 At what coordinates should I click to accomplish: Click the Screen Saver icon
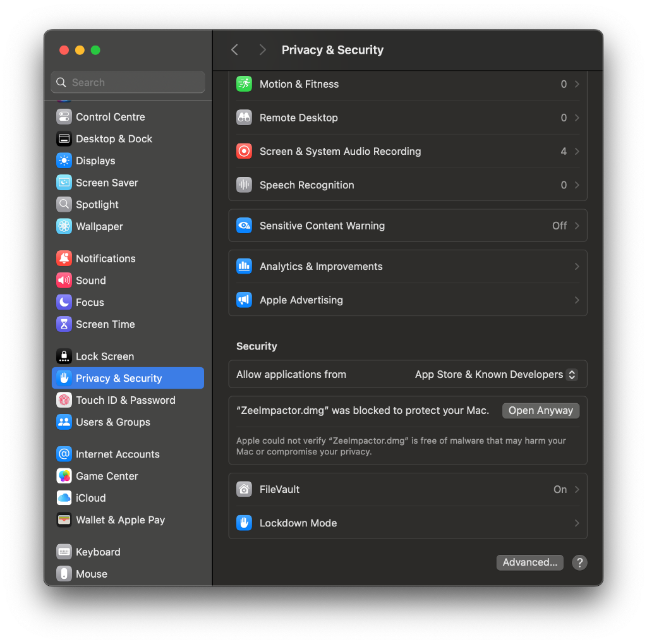64,183
